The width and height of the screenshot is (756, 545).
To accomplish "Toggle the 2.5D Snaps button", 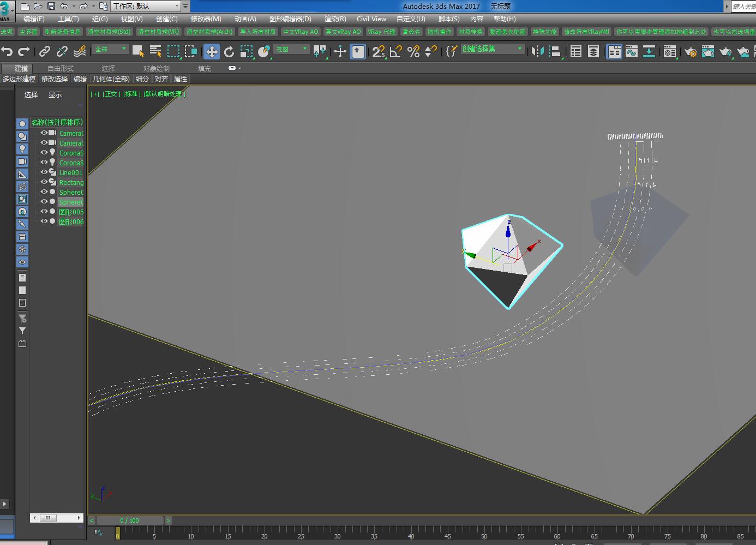I will (x=379, y=51).
